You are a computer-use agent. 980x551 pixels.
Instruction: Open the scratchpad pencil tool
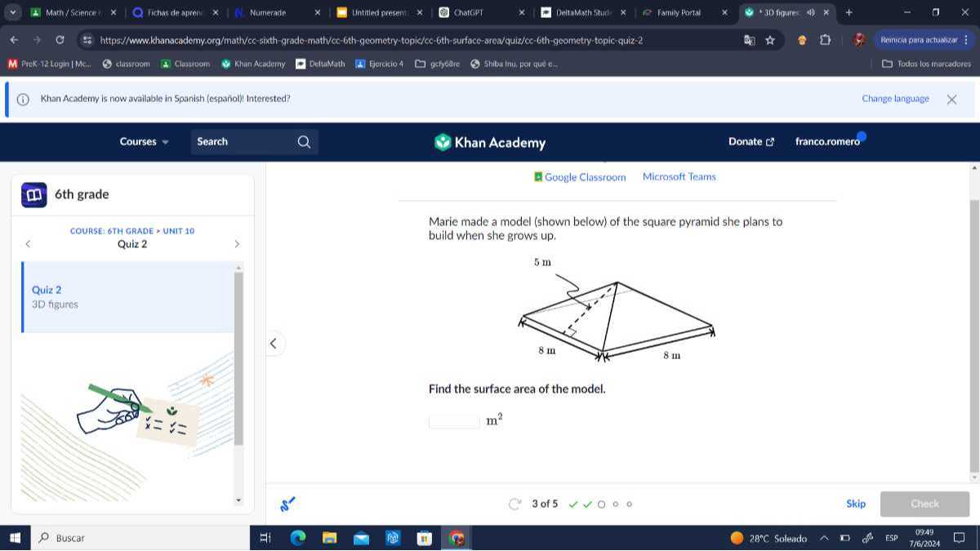pos(287,503)
